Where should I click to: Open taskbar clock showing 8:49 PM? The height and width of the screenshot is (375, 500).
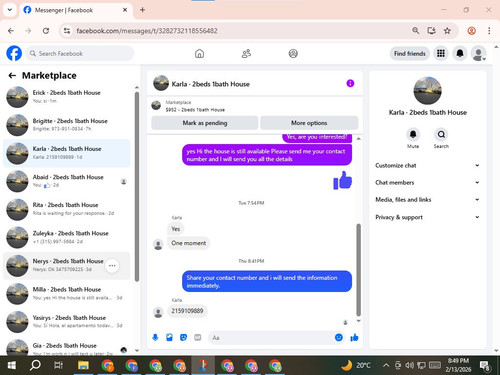pos(458,365)
